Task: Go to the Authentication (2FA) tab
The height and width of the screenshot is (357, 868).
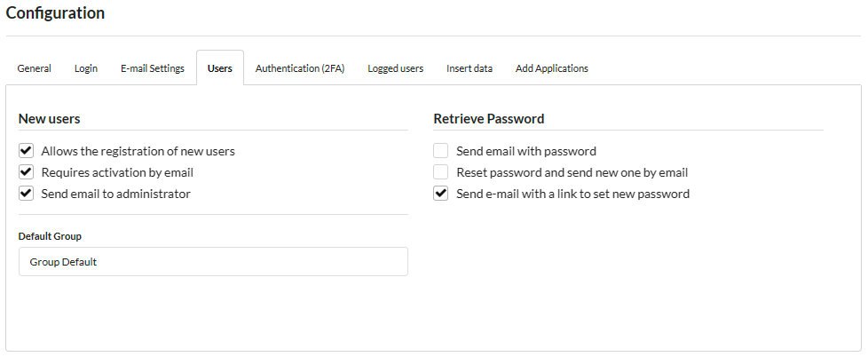Action: click(x=300, y=68)
